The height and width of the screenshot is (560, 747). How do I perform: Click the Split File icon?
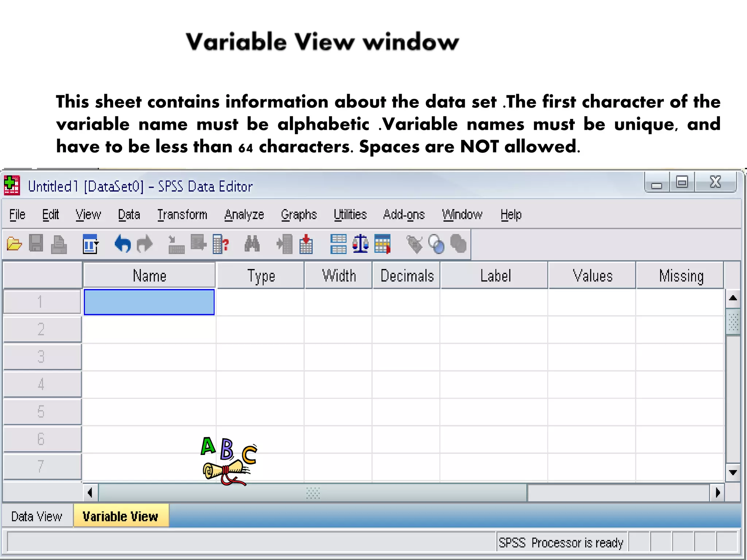[x=338, y=244]
